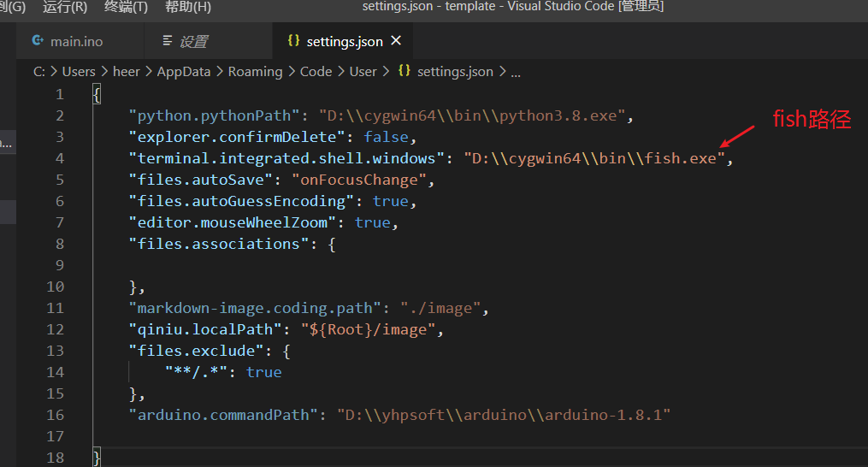Open the 终端(T) menu

[x=126, y=7]
